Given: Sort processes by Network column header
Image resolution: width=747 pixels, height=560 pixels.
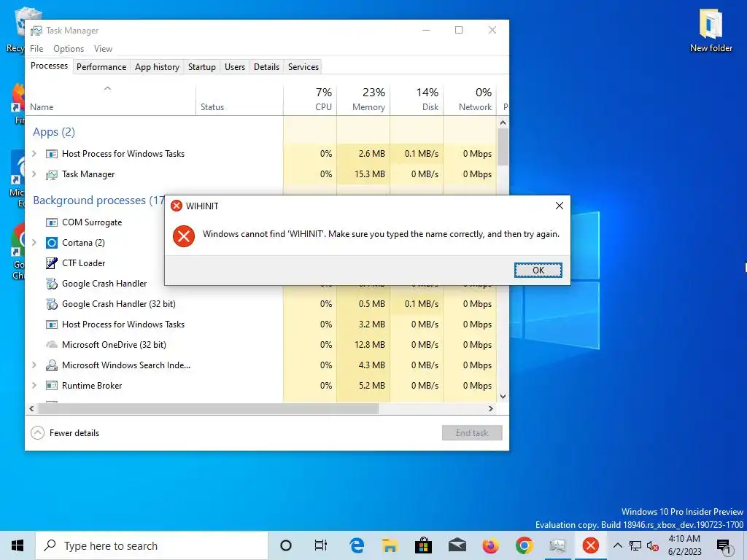Looking at the screenshot, I should [470, 99].
